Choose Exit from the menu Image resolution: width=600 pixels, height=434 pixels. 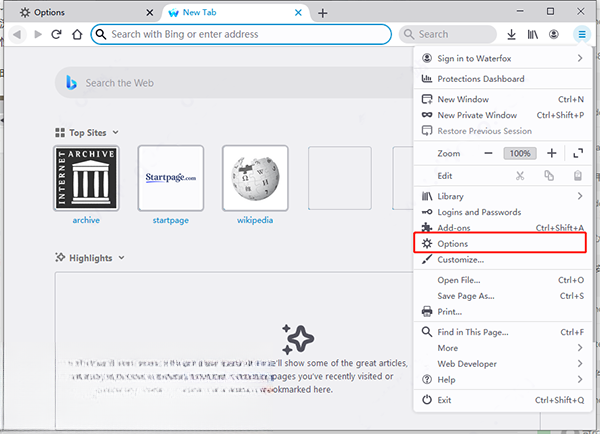pos(502,400)
